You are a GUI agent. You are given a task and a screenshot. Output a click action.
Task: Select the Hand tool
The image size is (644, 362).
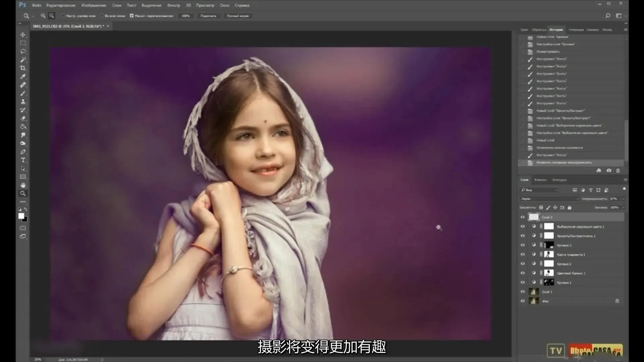[23, 185]
